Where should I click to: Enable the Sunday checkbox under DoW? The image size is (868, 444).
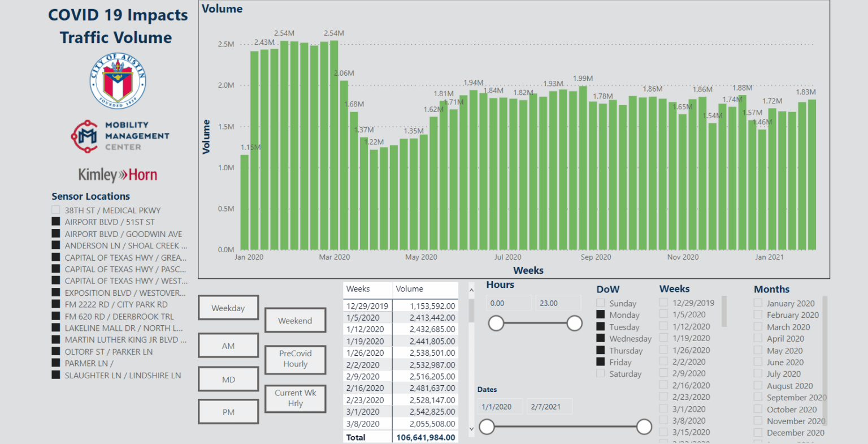[x=600, y=303]
